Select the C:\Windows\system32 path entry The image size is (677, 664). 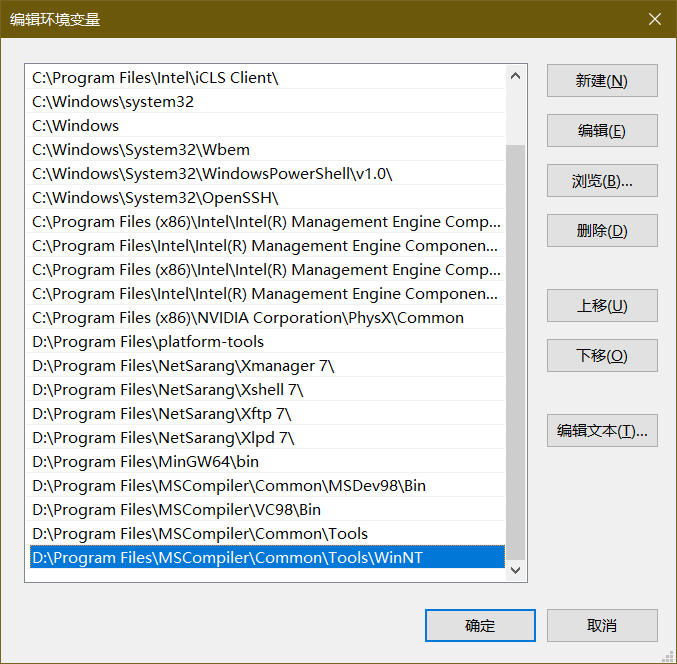pyautogui.click(x=113, y=102)
